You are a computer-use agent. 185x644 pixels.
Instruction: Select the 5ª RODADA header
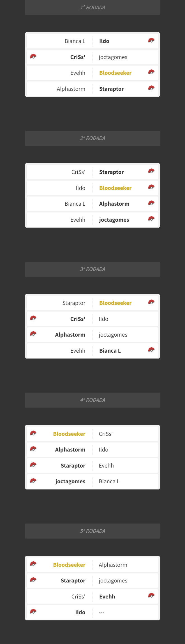tap(92, 531)
